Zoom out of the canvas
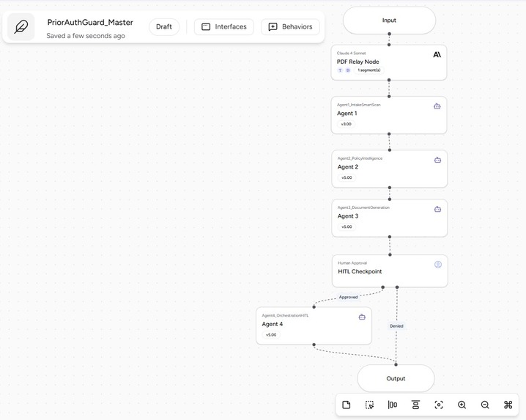526x420 pixels. [x=485, y=405]
